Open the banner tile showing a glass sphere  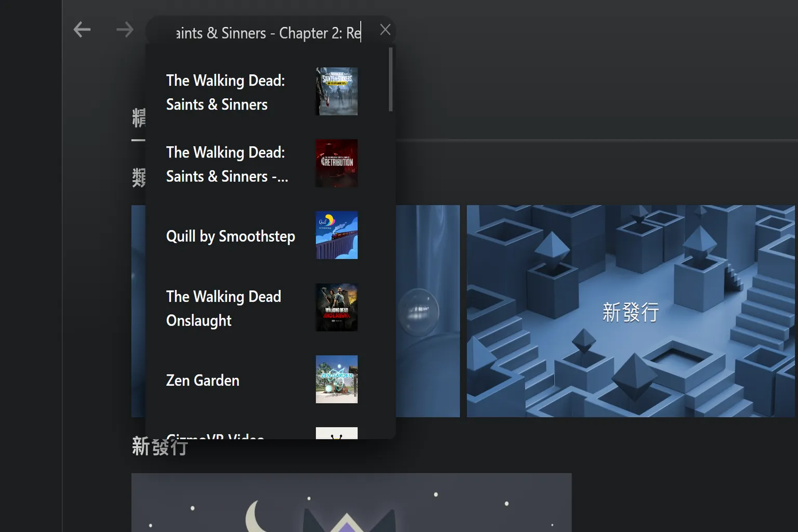[x=427, y=311]
